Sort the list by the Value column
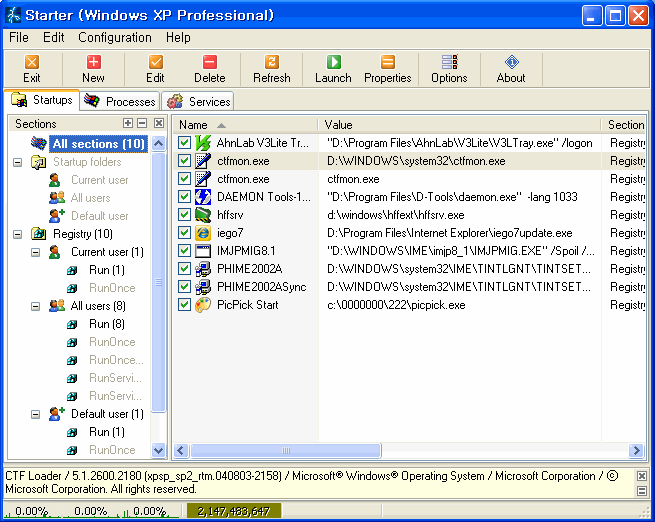655x522 pixels. (x=460, y=125)
